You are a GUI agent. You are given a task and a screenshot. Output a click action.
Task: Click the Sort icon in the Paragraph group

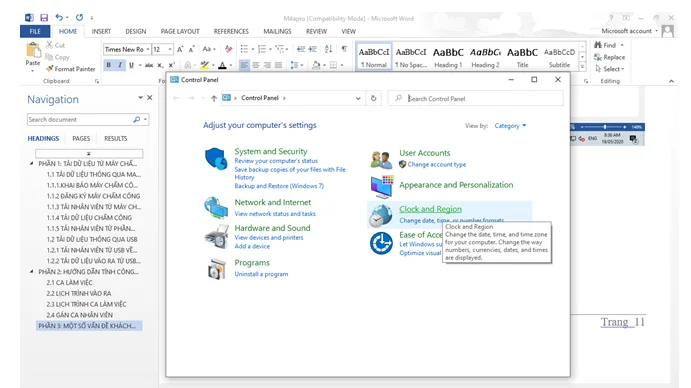click(328, 49)
